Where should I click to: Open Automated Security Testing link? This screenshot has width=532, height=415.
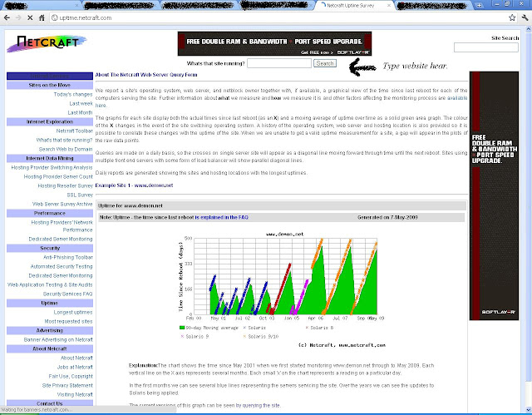(x=62, y=267)
